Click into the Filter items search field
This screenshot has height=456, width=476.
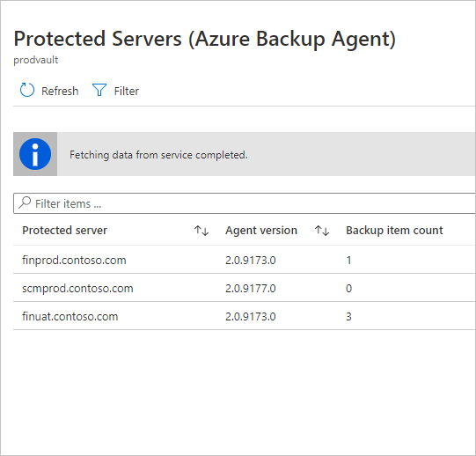pyautogui.click(x=245, y=203)
